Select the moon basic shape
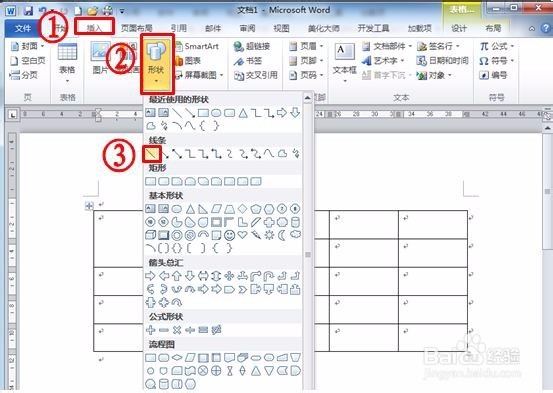 click(x=282, y=235)
